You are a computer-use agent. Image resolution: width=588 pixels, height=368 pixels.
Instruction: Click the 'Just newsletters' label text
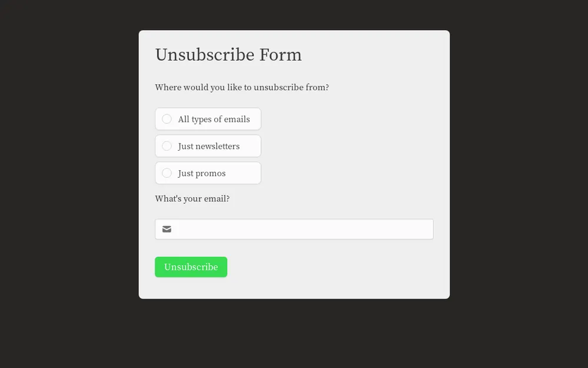point(208,146)
